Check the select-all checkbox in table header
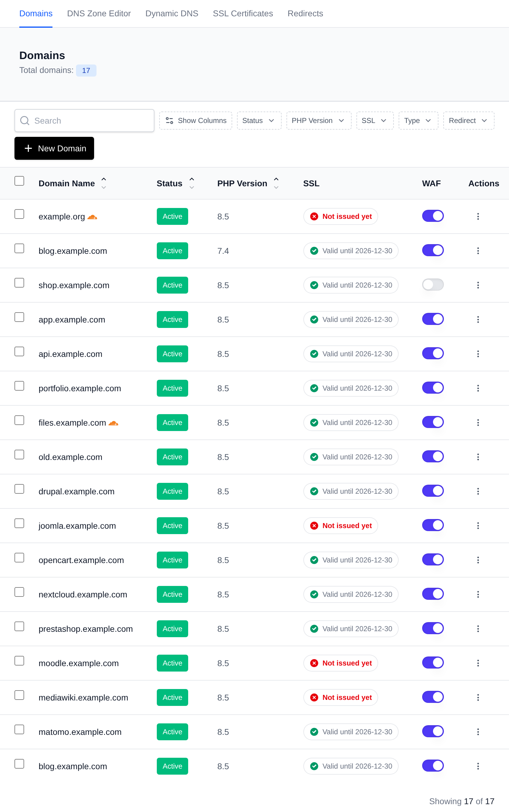509x812 pixels. (x=19, y=181)
